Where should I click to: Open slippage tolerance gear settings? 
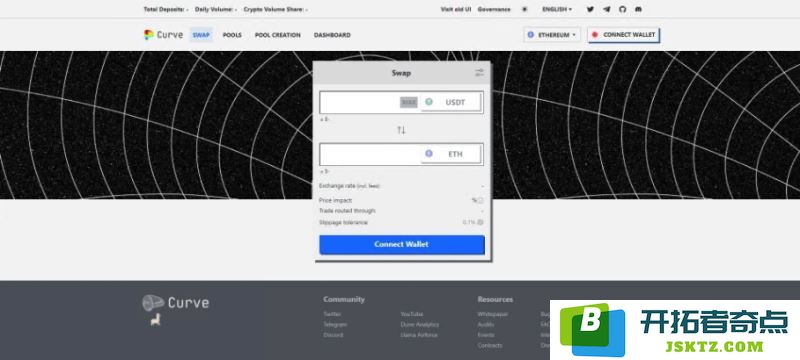tap(480, 222)
